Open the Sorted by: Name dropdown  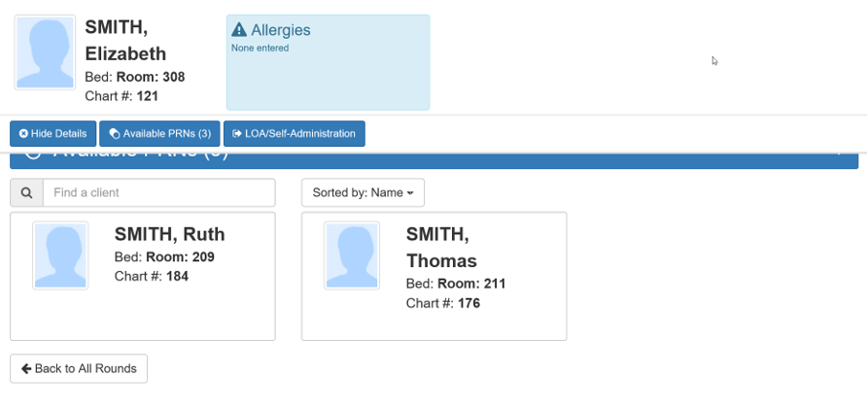click(362, 192)
